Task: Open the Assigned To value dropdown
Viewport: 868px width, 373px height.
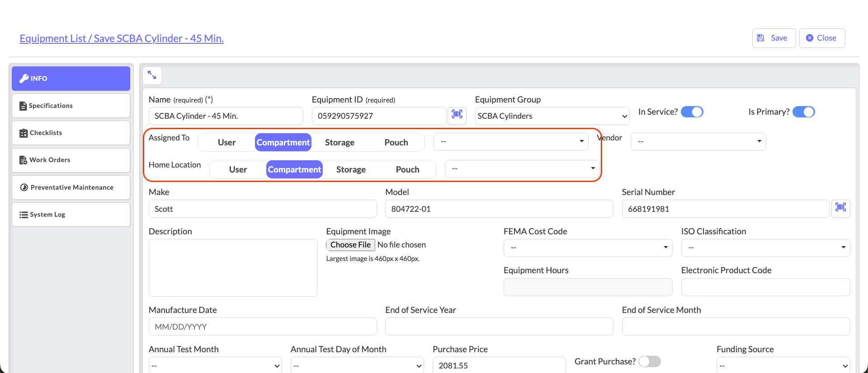Action: [511, 142]
